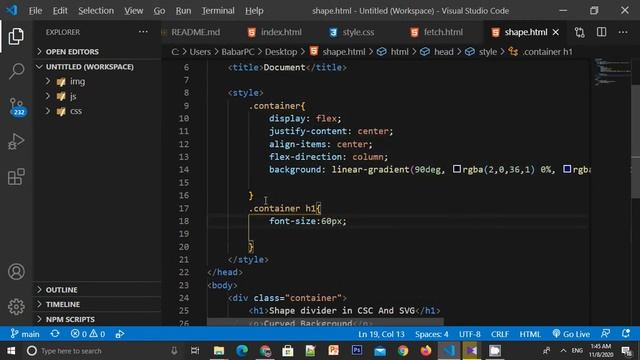Change the UTF-8 encoding setting

(469, 334)
